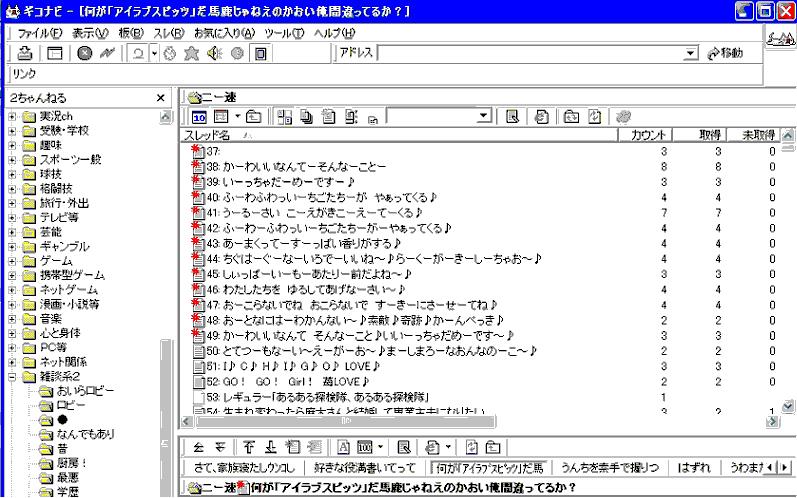
Task: Switch to the はずれ tab
Action: click(x=694, y=468)
